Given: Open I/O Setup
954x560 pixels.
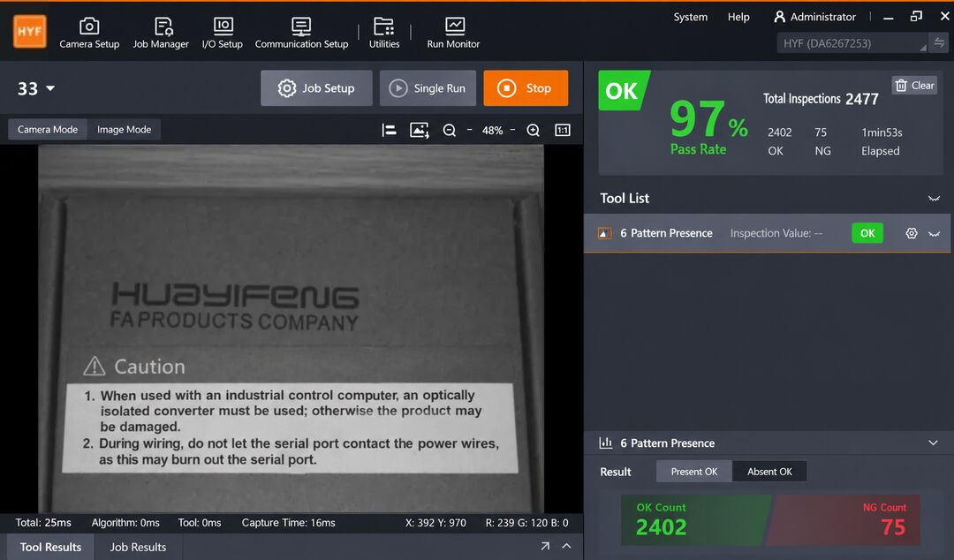Looking at the screenshot, I should (x=222, y=33).
